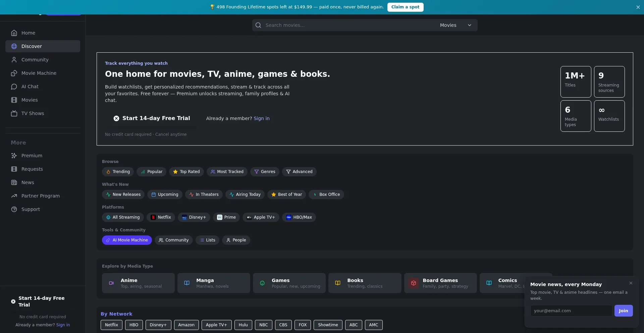Open the Upcoming calendar chip
644x333 pixels.
(x=165, y=195)
